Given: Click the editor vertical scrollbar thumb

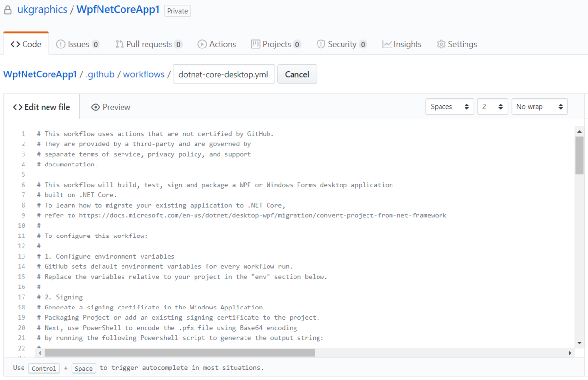Looking at the screenshot, I should tap(580, 155).
